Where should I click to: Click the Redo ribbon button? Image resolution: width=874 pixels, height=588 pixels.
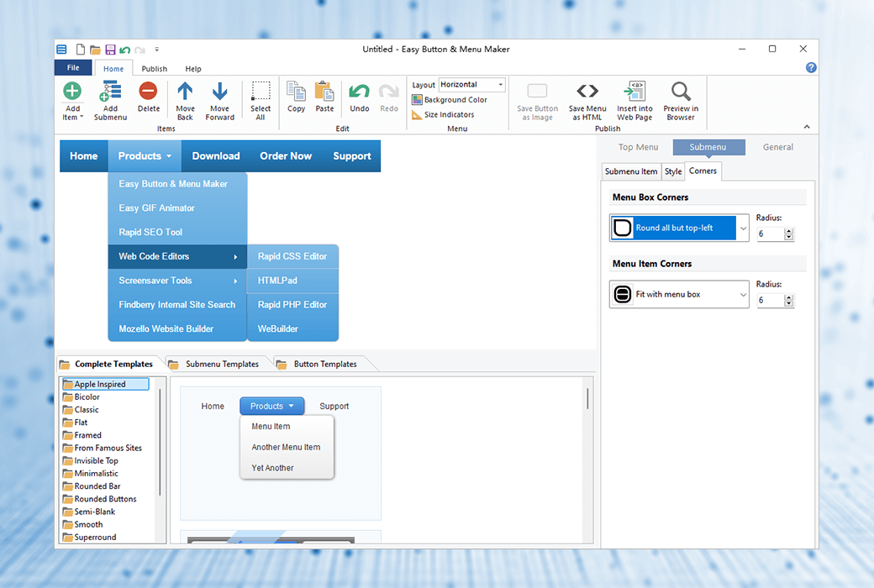389,97
